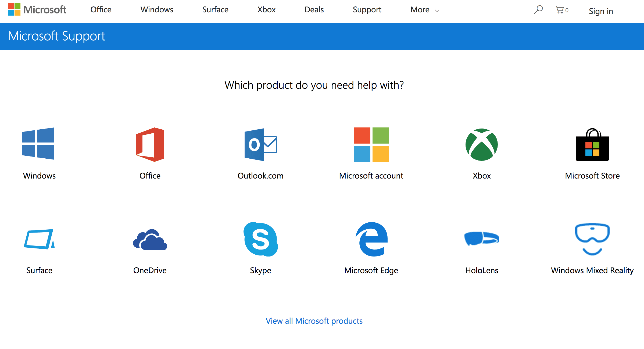Open Outlook.com support via its icon
Screen dimensions: 644x349
pos(260,144)
